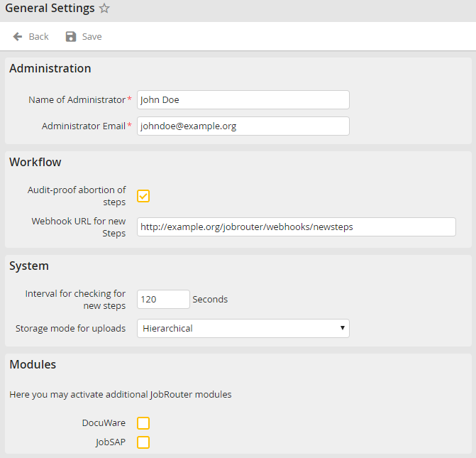Click the System section heading
This screenshot has height=458, width=476.
click(x=29, y=266)
